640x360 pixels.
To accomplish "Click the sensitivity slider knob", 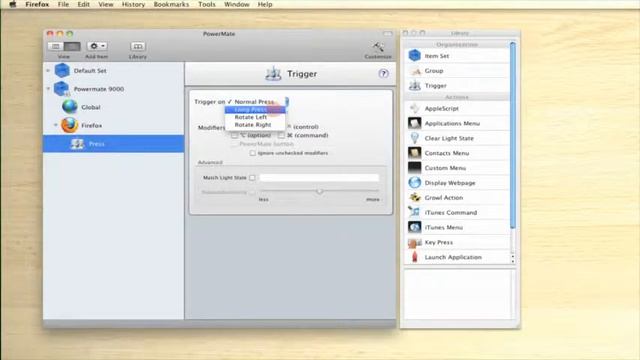I will point(320,191).
